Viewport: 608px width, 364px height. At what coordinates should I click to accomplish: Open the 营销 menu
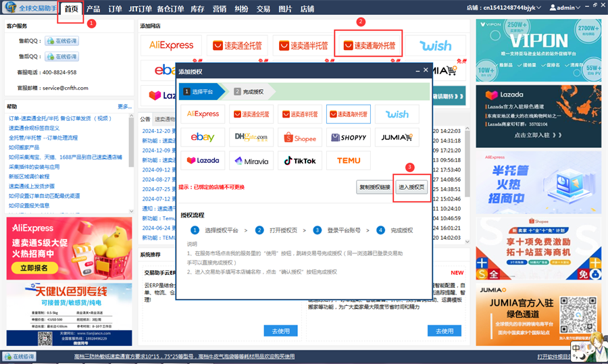pyautogui.click(x=220, y=9)
